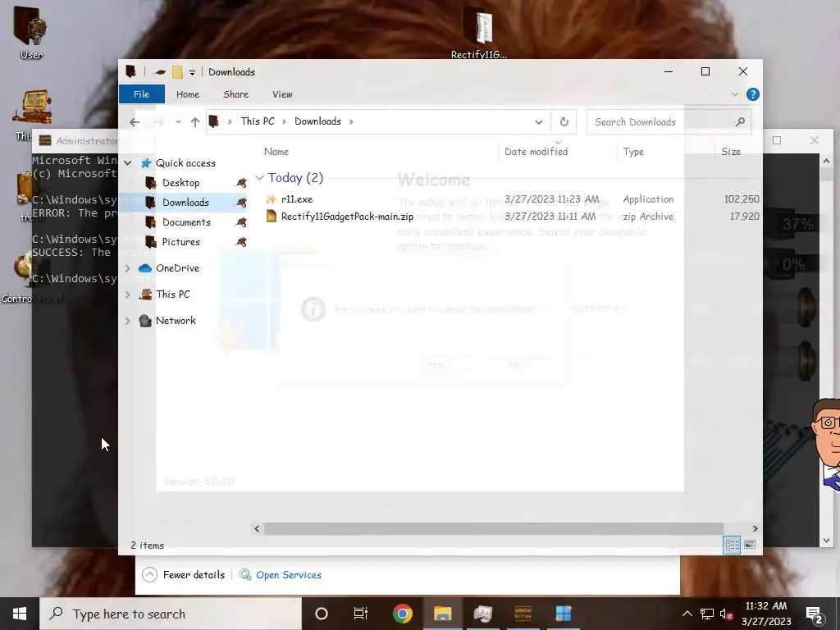
Task: Click the r11.exe application icon
Action: click(271, 199)
